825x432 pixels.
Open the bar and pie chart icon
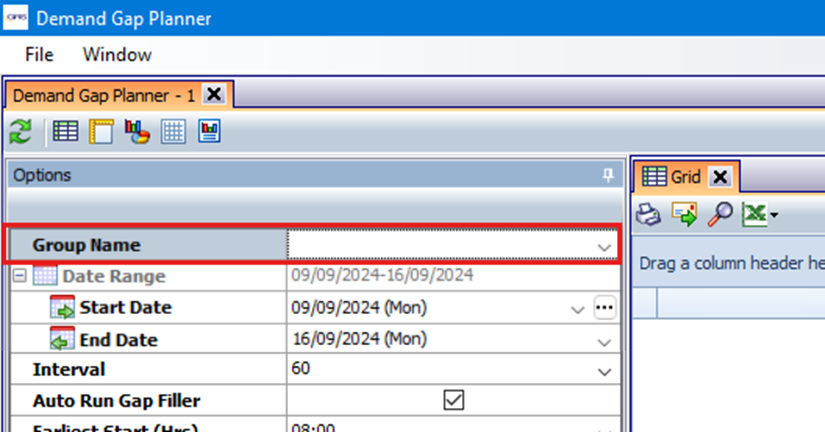pos(136,131)
